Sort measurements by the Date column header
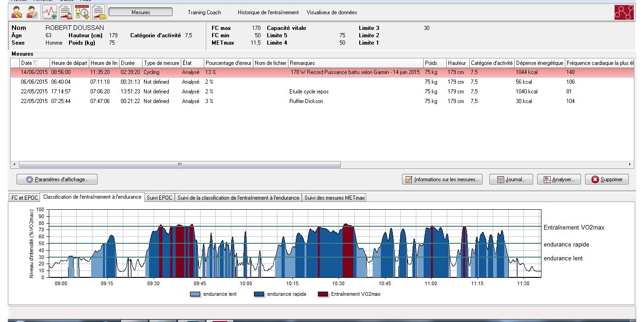The width and height of the screenshot is (644, 322). [29, 63]
